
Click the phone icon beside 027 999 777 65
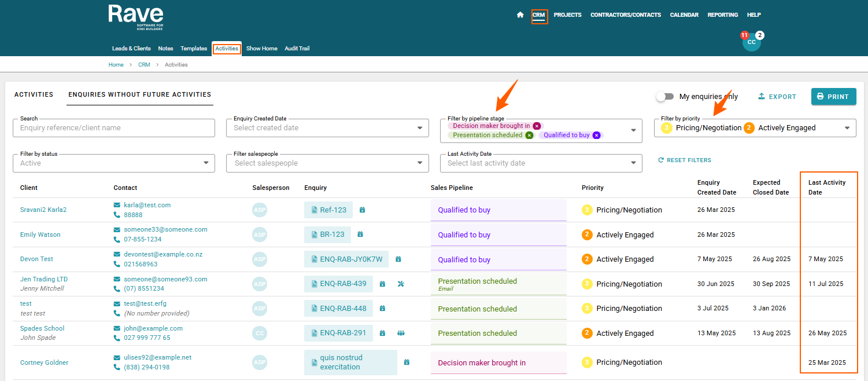coord(117,338)
